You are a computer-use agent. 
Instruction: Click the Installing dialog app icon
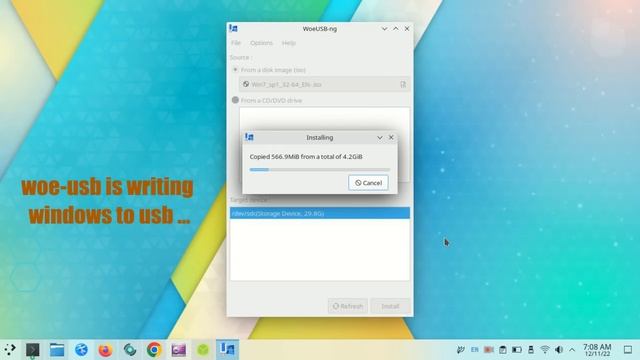click(x=249, y=138)
